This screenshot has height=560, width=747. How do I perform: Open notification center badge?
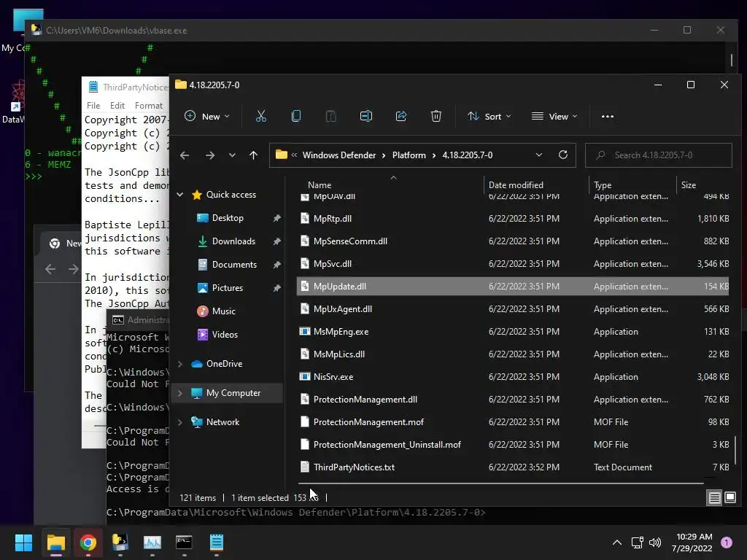click(727, 542)
